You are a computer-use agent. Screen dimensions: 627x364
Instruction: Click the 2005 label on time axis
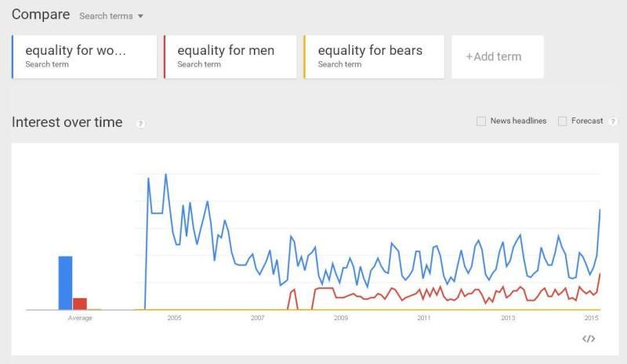click(174, 318)
